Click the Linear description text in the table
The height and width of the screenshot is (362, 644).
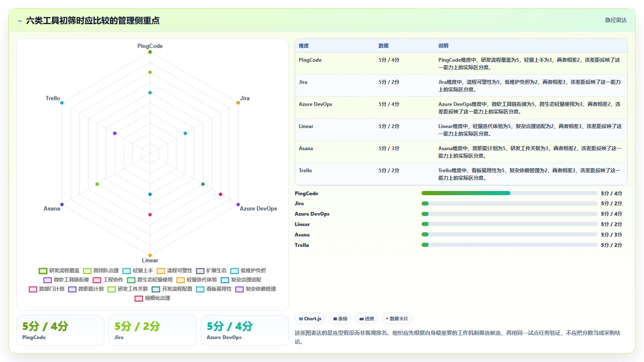point(530,130)
